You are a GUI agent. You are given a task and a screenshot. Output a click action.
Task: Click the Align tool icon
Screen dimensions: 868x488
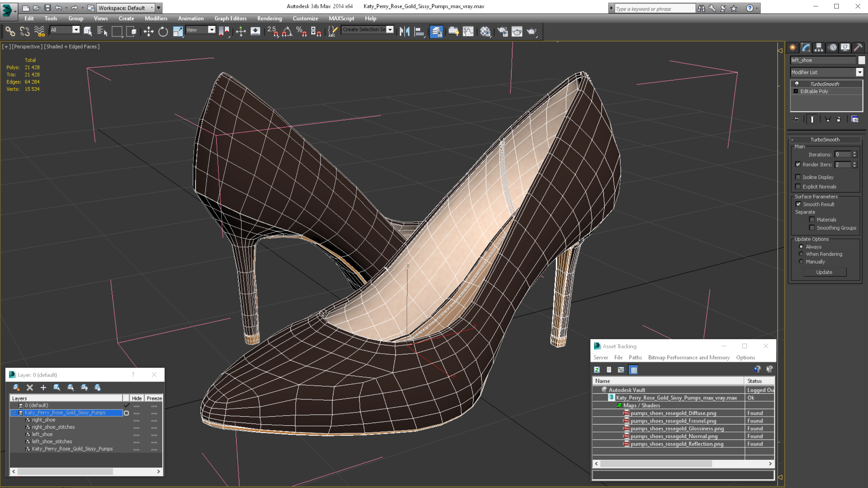coord(419,32)
